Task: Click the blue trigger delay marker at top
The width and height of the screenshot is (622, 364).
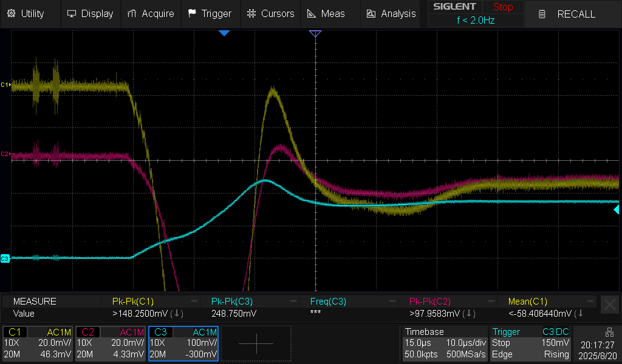Action: click(224, 33)
